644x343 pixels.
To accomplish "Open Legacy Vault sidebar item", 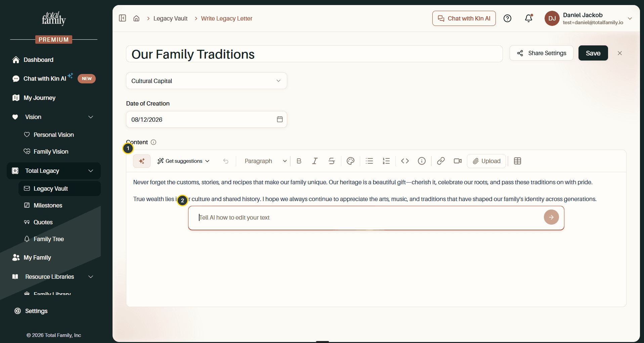I will pos(60,189).
